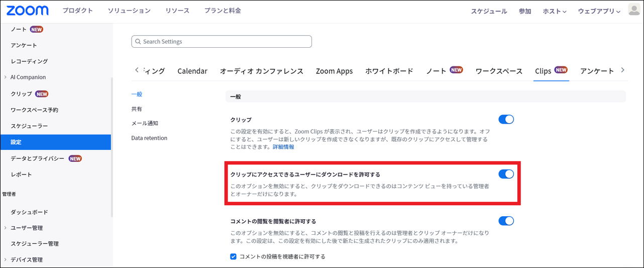Switch to the ワークスペース tab
This screenshot has height=268, width=644.
click(499, 71)
